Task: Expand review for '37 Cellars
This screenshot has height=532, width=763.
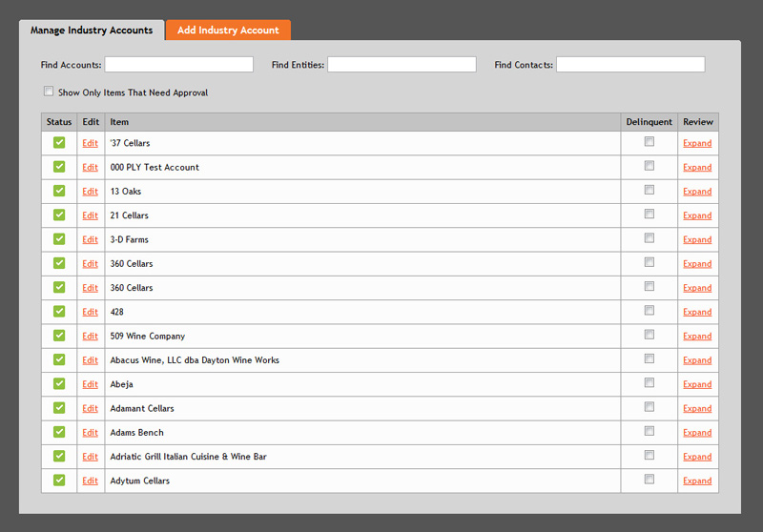Action: point(697,143)
